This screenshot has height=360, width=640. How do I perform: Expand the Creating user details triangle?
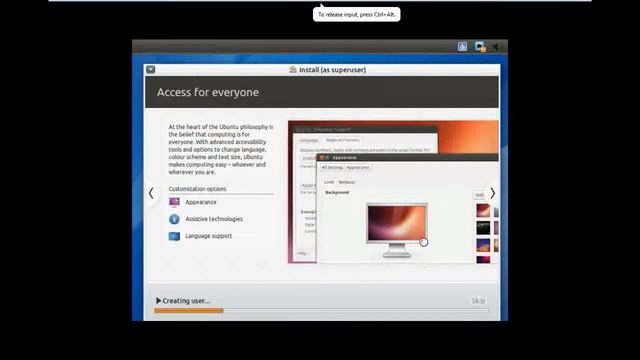pyautogui.click(x=158, y=300)
